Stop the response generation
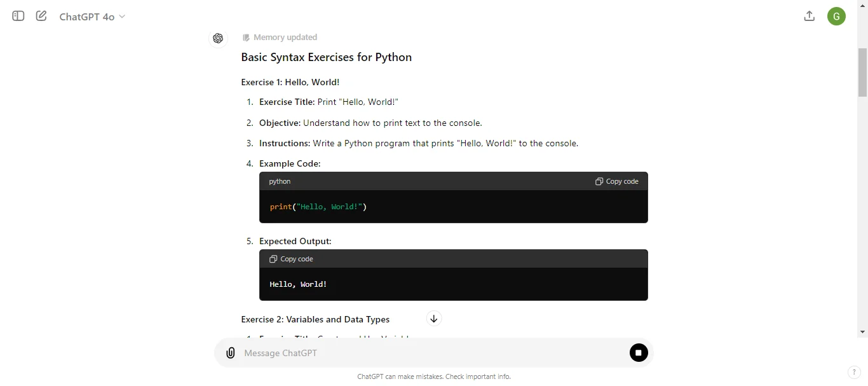 [638, 352]
